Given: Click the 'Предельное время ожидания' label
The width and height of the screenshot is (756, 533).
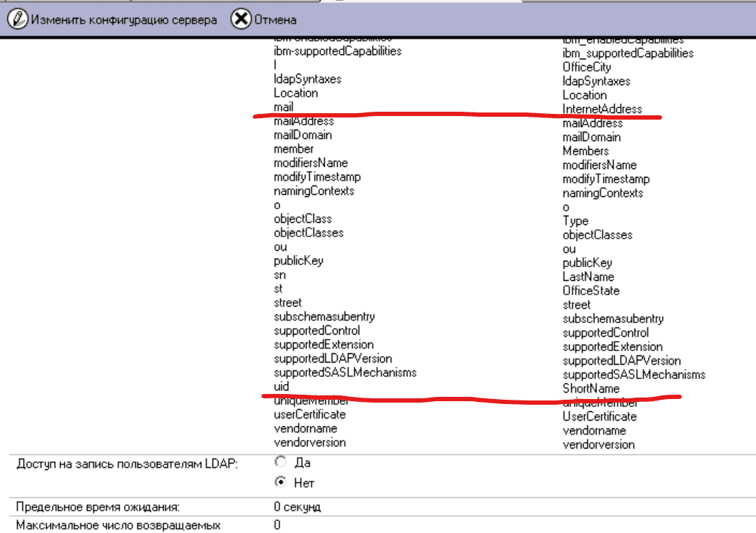Looking at the screenshot, I should click(x=97, y=507).
